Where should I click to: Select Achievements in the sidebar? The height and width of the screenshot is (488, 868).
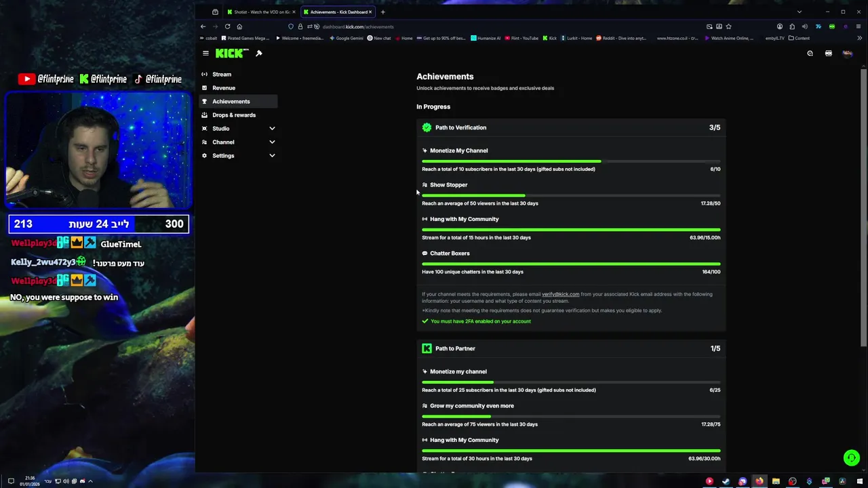pos(238,102)
